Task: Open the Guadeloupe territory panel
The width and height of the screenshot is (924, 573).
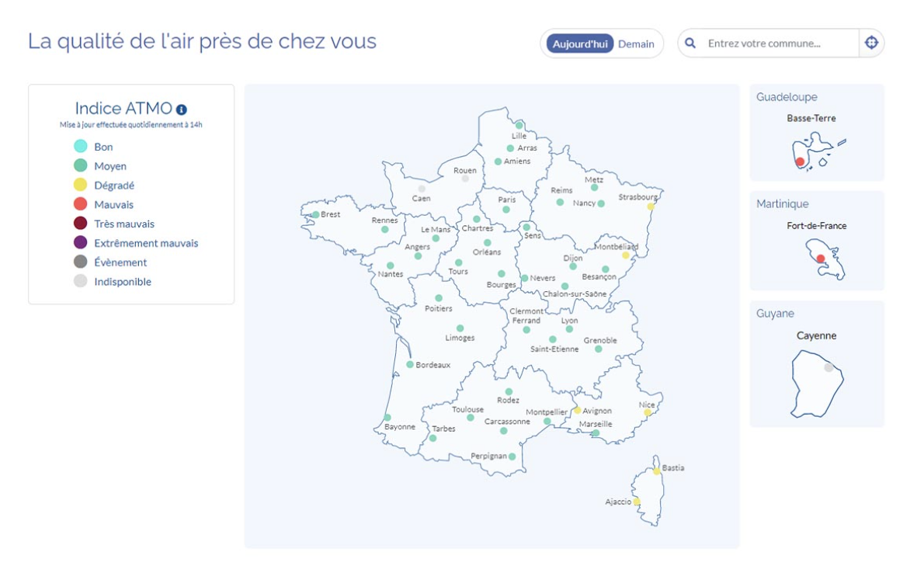Action: click(x=817, y=133)
